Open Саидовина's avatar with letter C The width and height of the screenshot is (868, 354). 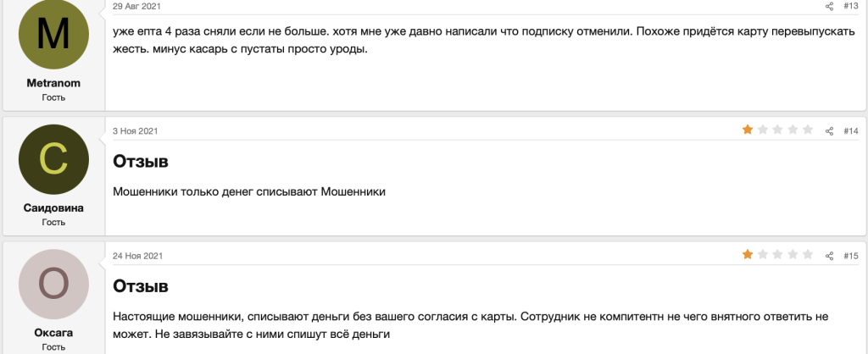[53, 159]
